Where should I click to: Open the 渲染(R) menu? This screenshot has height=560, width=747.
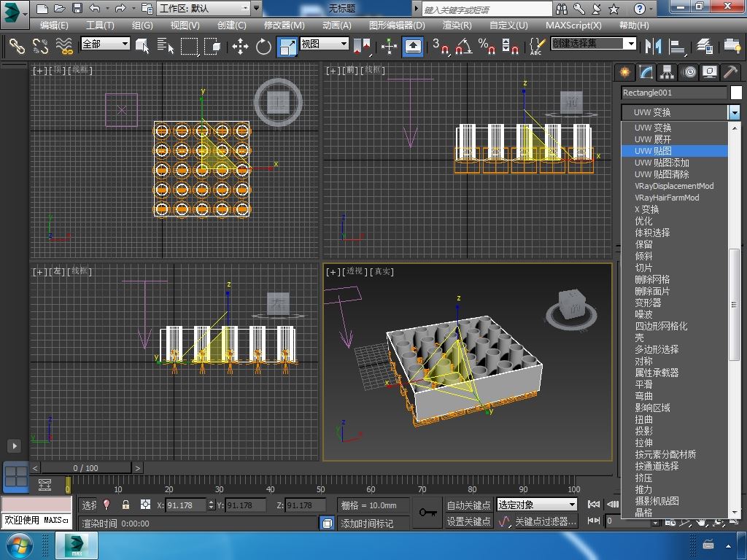tap(457, 25)
